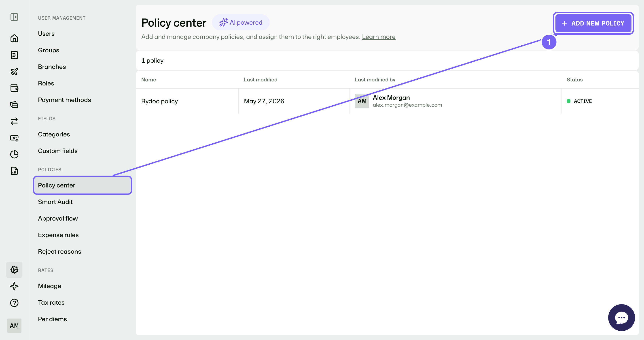Click Add New Policy button
644x340 pixels.
tap(593, 23)
